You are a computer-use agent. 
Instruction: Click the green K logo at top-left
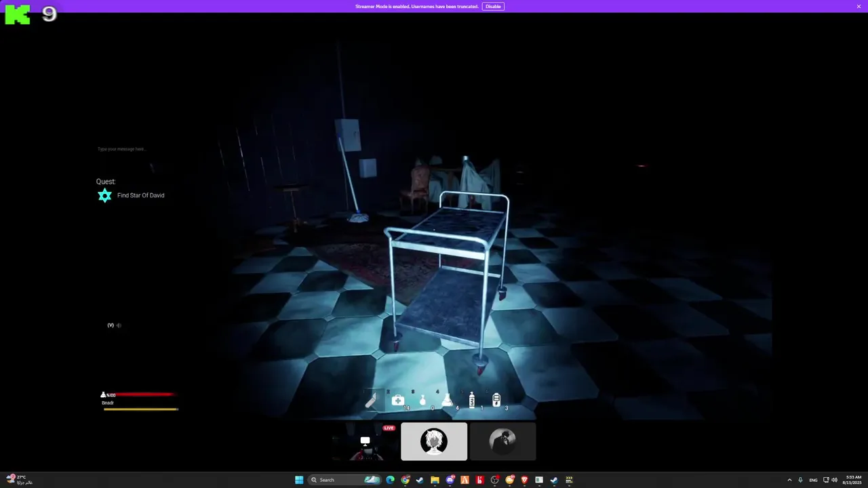[17, 14]
